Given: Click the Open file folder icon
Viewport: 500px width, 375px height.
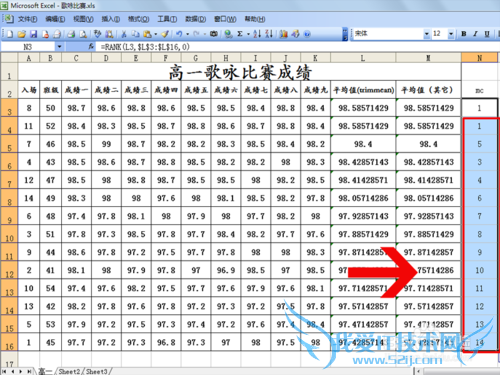Looking at the screenshot, I should 22,34.
